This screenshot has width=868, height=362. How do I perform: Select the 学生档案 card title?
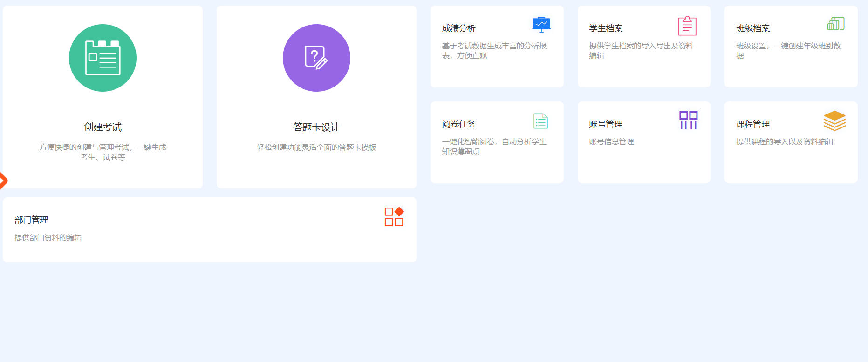(x=606, y=28)
